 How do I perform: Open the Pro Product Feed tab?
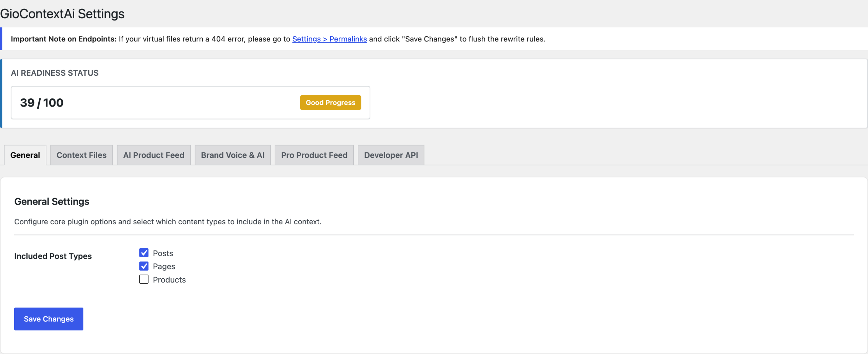314,155
